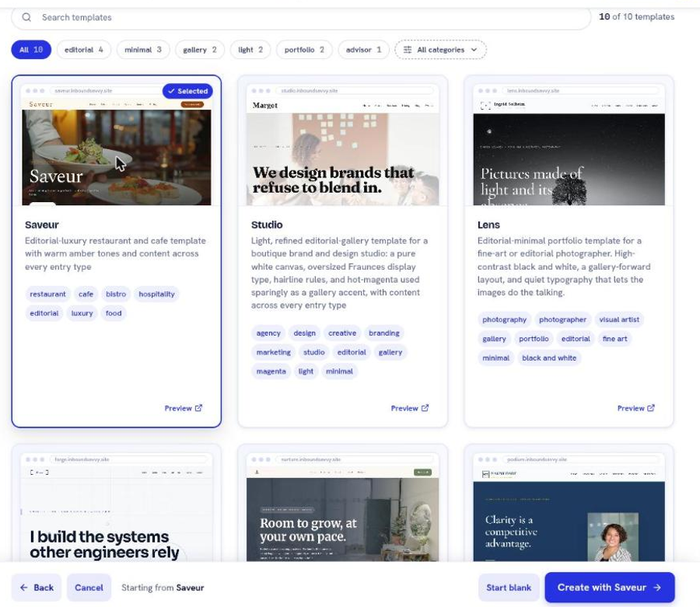Filter templates by the advisor tag chip
The height and width of the screenshot is (607, 700).
(364, 50)
